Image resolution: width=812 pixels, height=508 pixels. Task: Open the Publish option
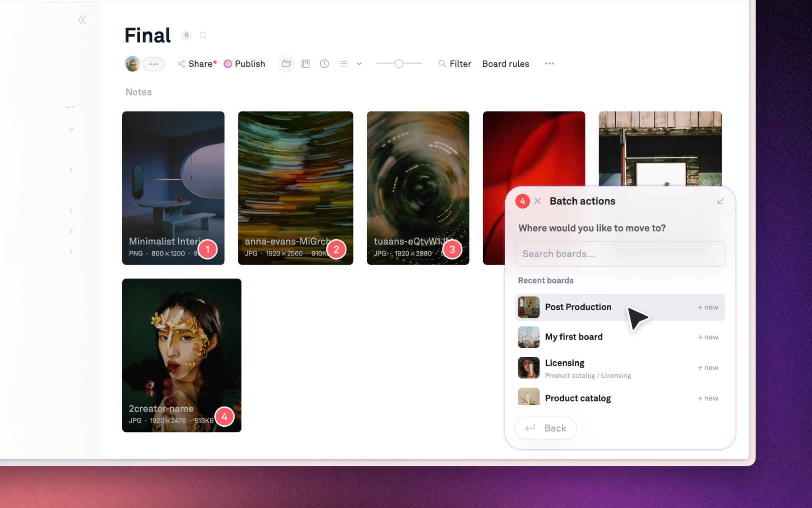pos(245,64)
